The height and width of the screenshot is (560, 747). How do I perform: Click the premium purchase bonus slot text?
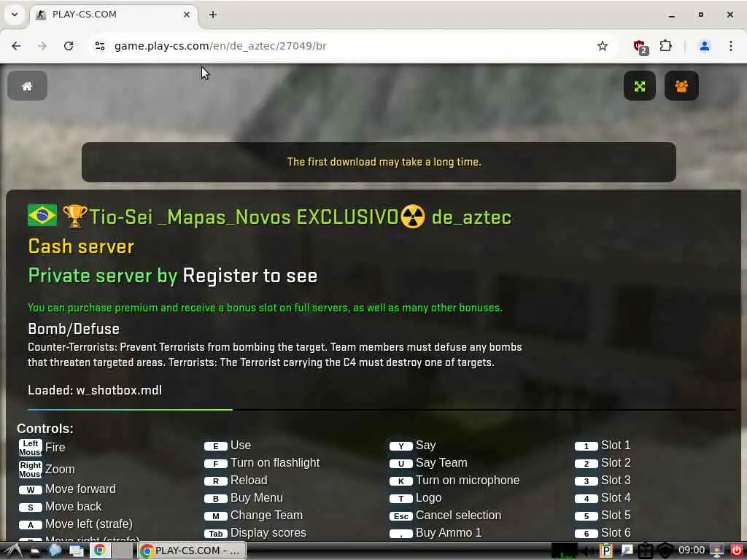pos(265,308)
